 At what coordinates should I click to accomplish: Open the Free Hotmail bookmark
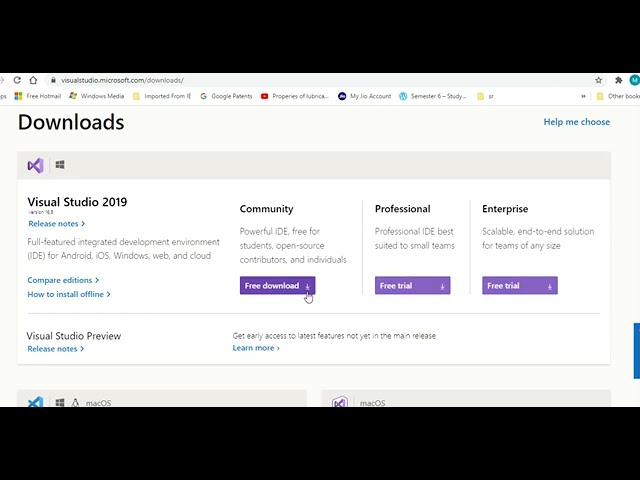[38, 96]
